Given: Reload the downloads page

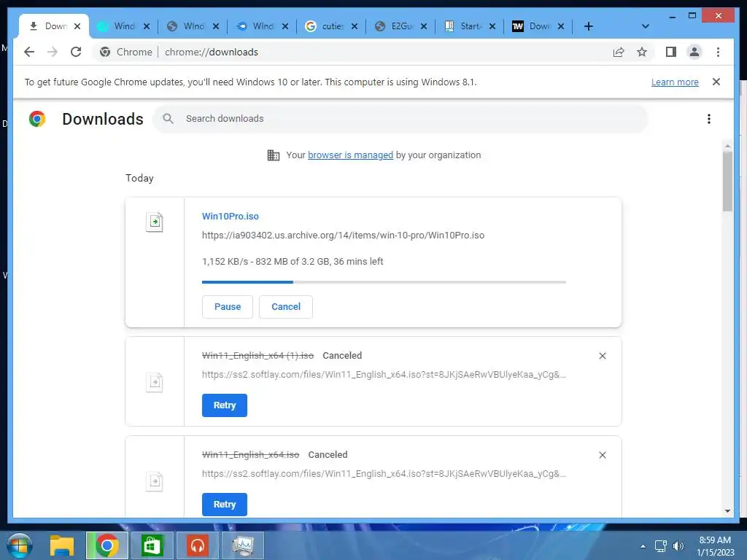Looking at the screenshot, I should 76,52.
